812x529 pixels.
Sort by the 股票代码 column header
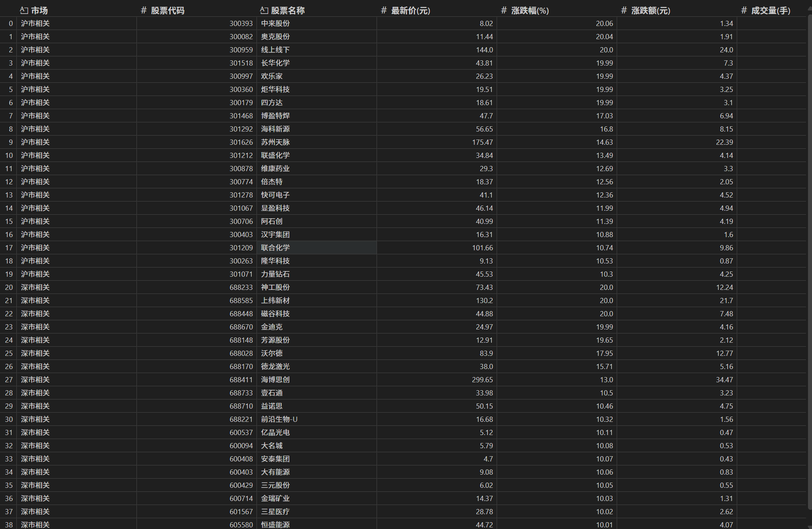coord(167,10)
